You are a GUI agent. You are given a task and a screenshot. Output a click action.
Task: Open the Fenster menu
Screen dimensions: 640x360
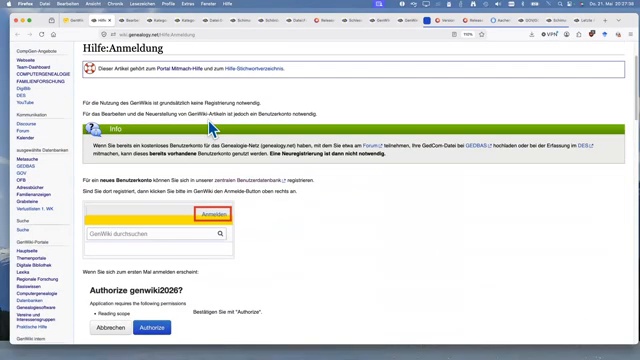[209, 4]
